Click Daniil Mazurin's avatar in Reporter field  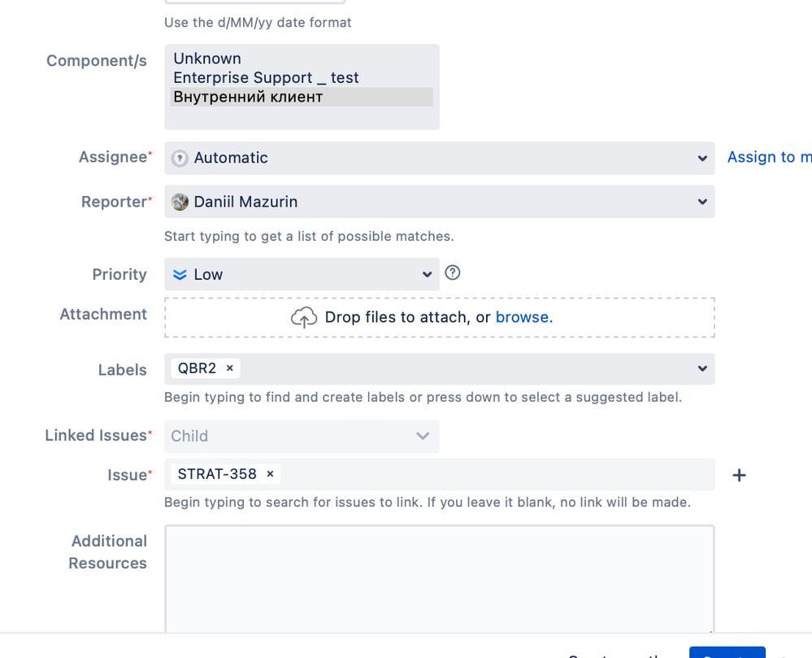180,202
